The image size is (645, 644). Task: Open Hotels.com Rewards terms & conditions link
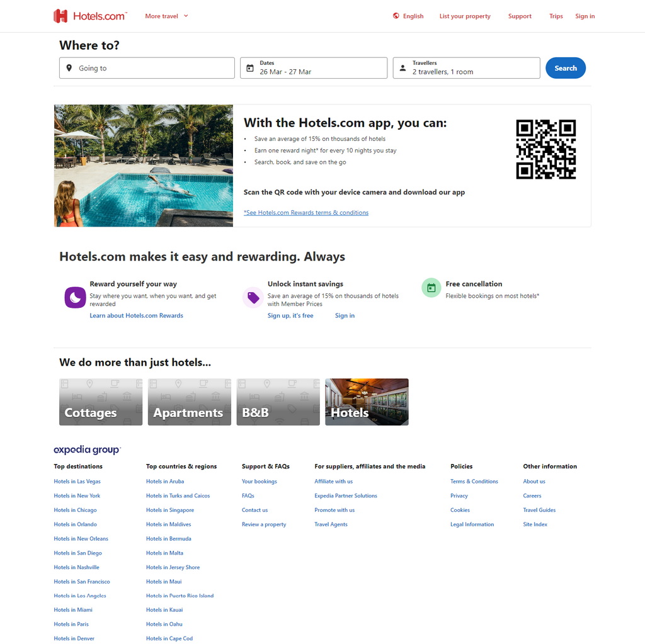[x=306, y=213]
